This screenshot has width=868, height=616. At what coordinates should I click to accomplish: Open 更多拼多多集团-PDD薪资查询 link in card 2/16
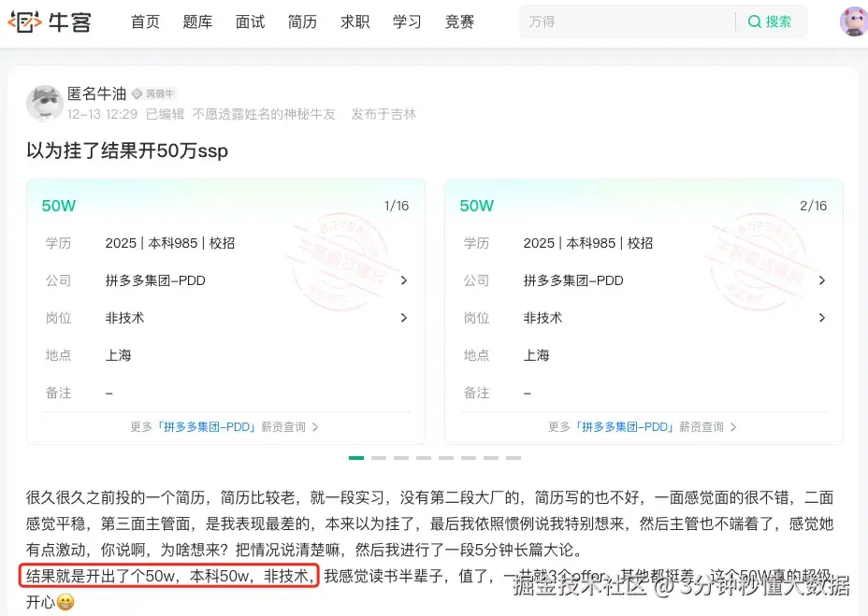point(643,427)
